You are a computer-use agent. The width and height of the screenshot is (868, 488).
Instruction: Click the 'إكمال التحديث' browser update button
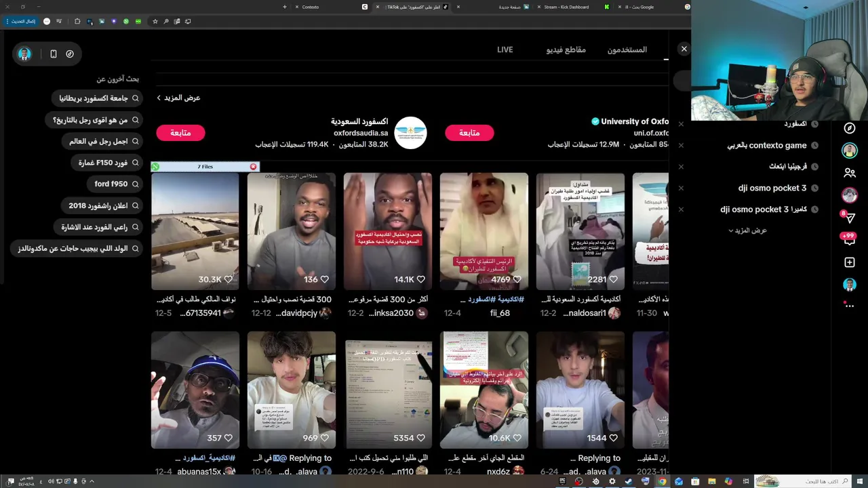(x=20, y=21)
